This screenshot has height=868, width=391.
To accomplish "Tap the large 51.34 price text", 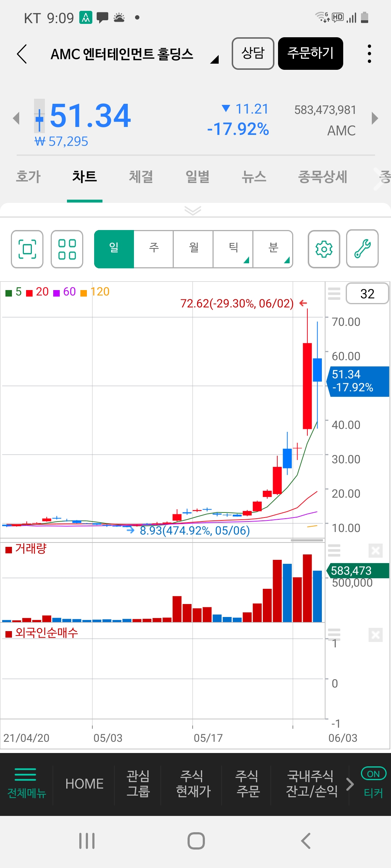I will (x=90, y=116).
